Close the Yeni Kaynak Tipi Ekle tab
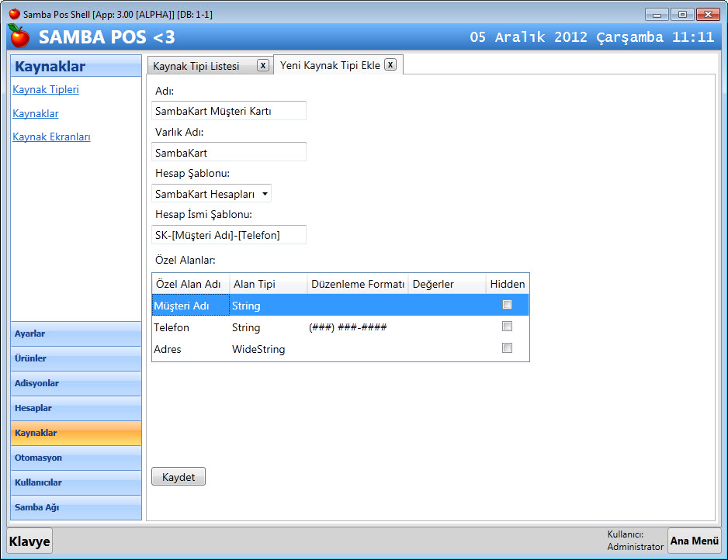This screenshot has height=560, width=728. pos(390,65)
